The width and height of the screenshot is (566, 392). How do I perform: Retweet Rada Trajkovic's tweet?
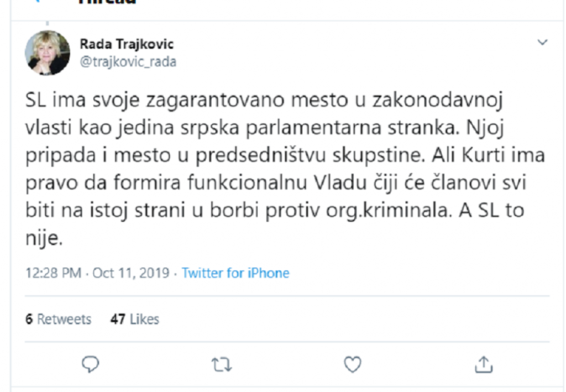tap(222, 364)
